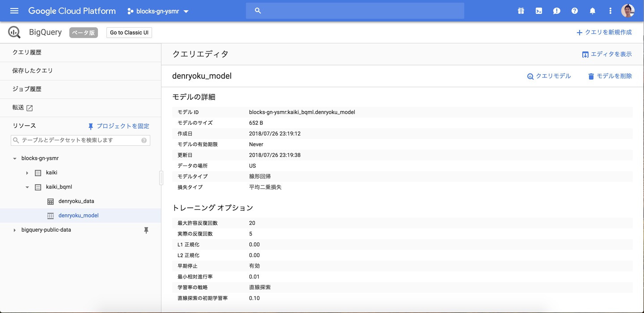Click クエリモデル to query the model
The image size is (644, 313).
tap(549, 76)
